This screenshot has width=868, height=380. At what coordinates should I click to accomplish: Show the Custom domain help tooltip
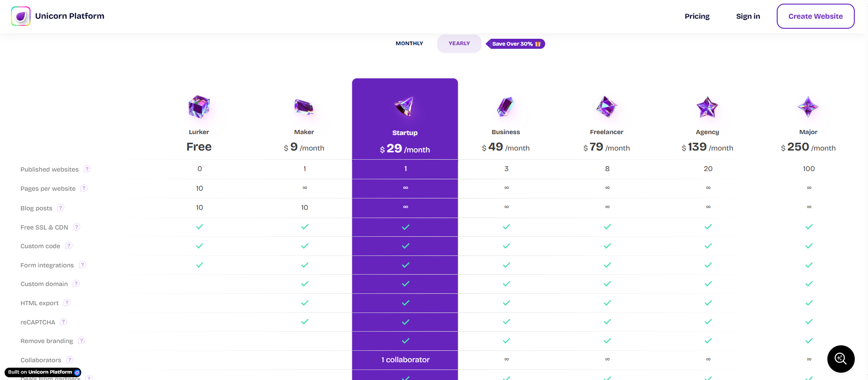pos(76,283)
